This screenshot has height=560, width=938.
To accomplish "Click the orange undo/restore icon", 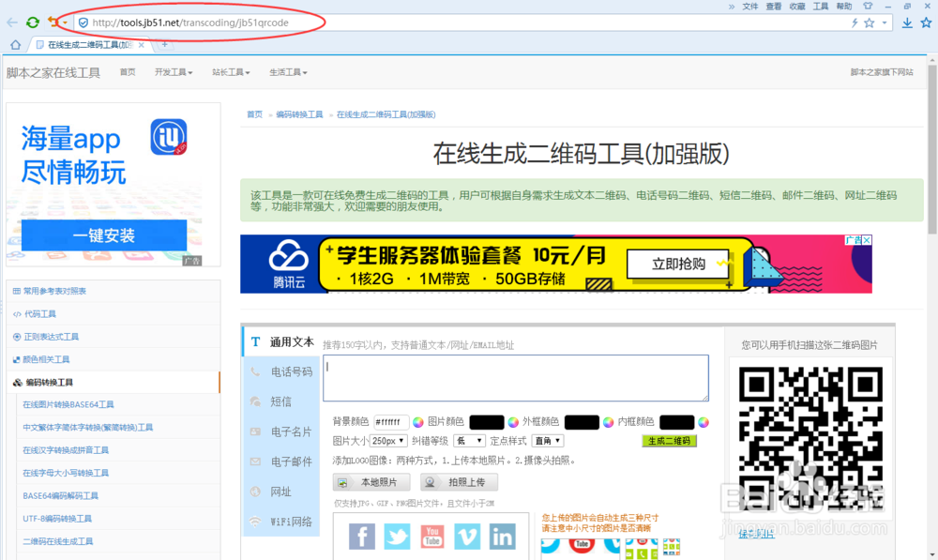I will [53, 23].
